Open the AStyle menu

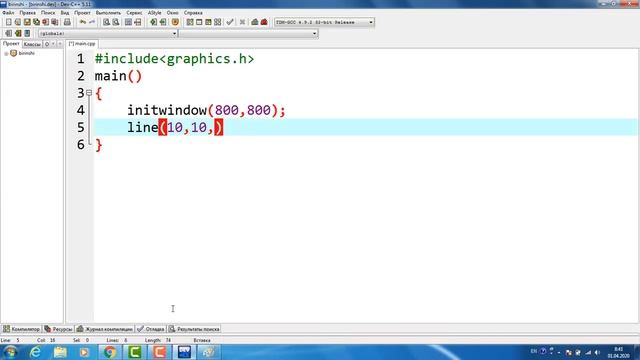154,13
